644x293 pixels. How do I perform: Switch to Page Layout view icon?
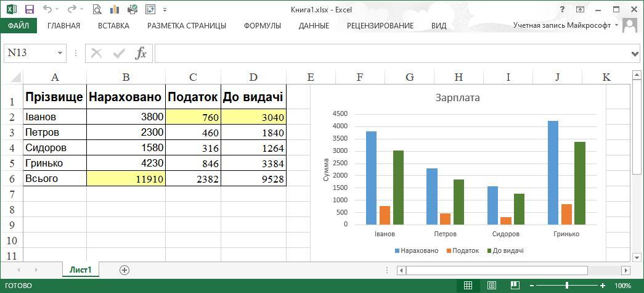coord(492,285)
